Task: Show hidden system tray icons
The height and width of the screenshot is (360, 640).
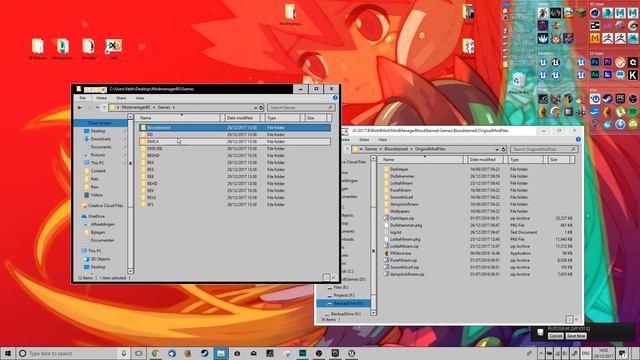Action: (541, 353)
